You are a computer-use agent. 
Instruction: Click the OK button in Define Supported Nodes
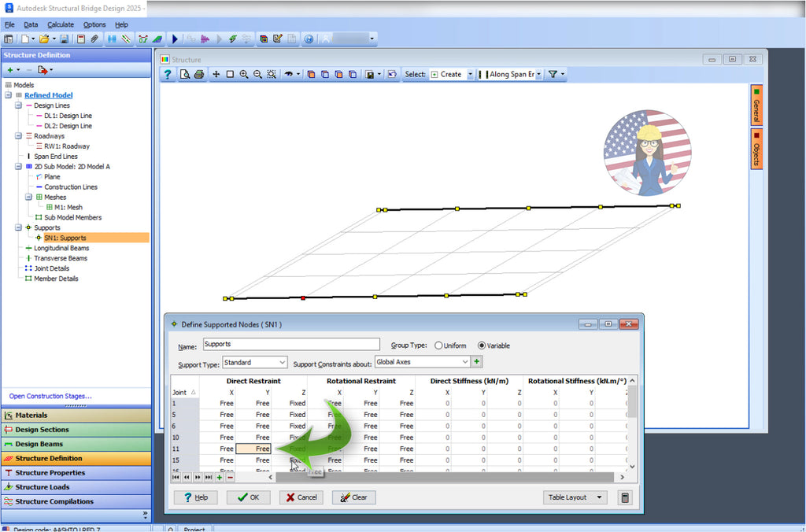click(248, 497)
